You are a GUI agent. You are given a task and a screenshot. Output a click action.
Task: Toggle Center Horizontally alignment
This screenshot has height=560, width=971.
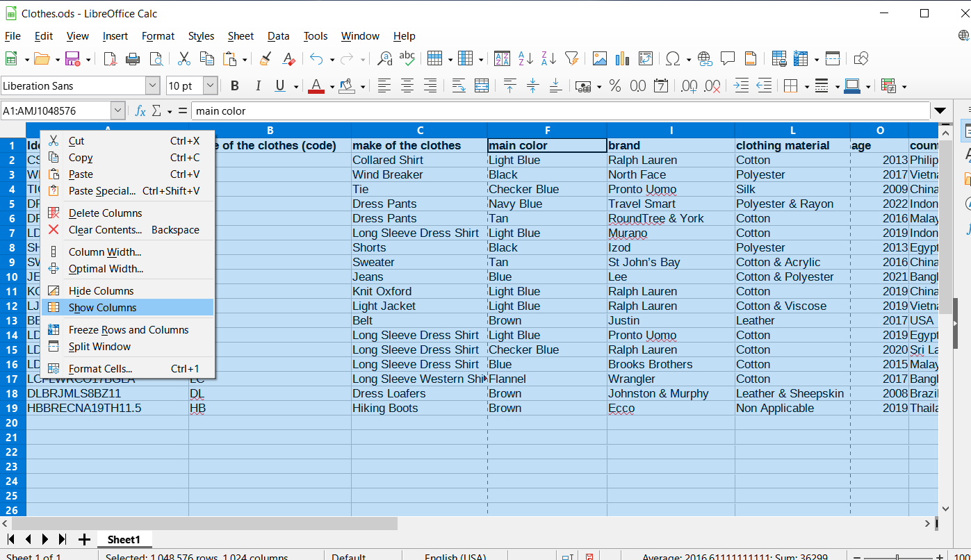point(407,86)
